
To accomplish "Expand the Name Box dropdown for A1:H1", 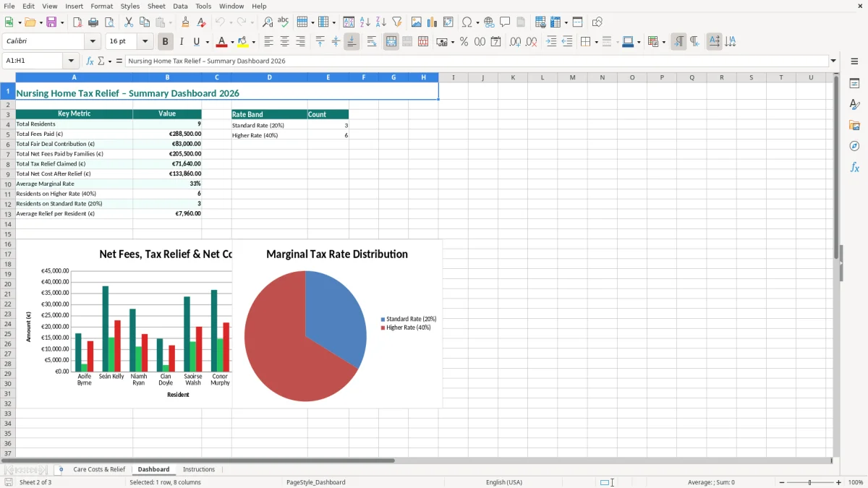I will [71, 61].
